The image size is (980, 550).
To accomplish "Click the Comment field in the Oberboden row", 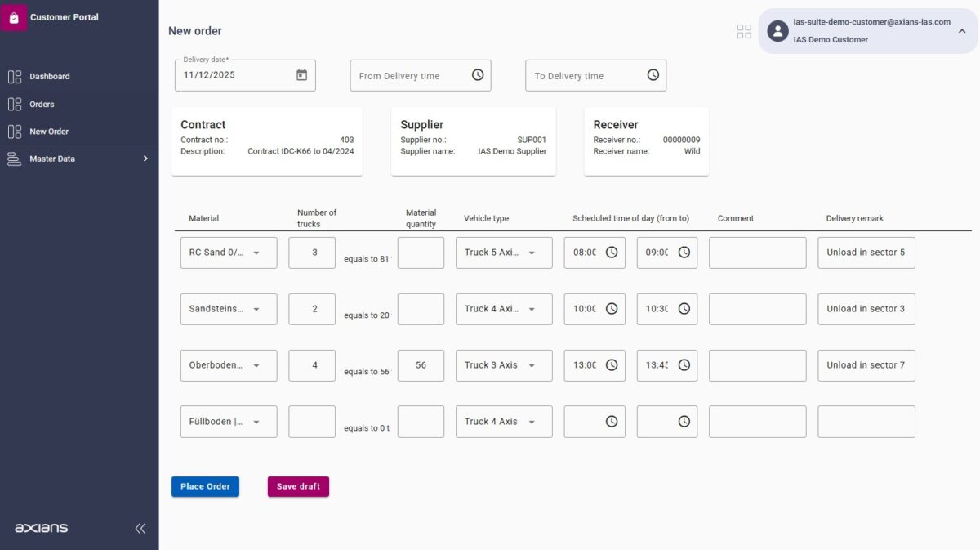I will click(757, 365).
